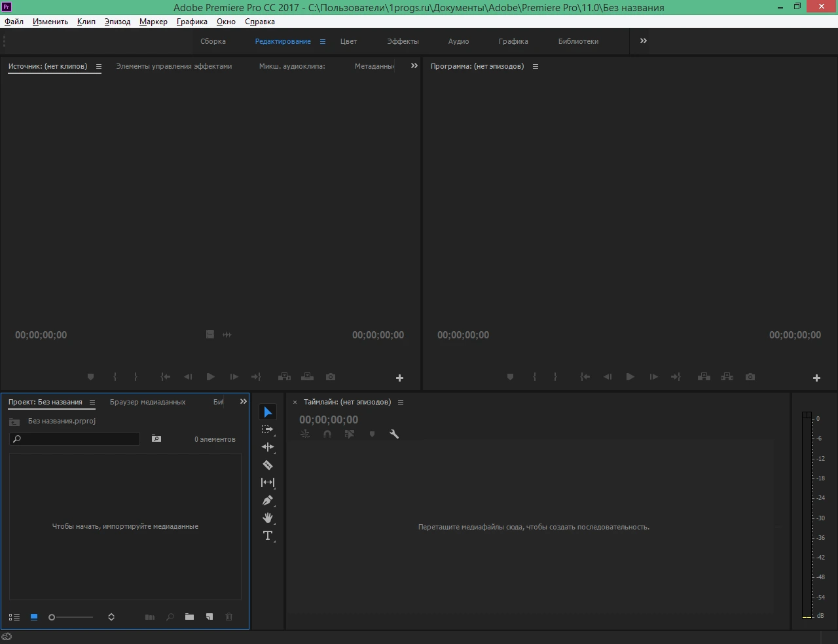The width and height of the screenshot is (838, 644).
Task: Open the Окно menu
Action: 226,22
